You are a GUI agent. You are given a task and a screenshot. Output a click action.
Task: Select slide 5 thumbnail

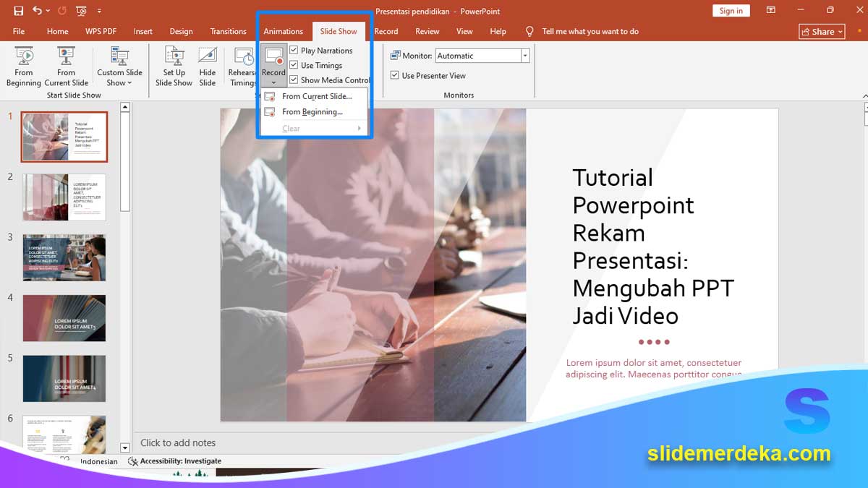64,378
